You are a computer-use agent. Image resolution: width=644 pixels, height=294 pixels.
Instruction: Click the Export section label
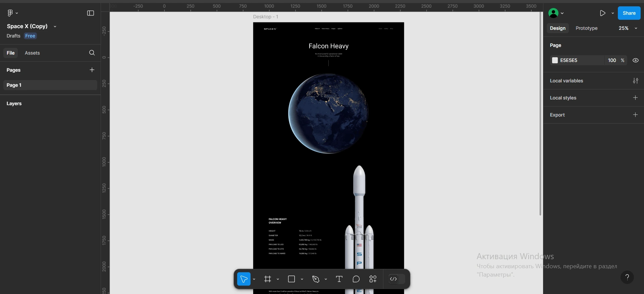click(x=557, y=115)
